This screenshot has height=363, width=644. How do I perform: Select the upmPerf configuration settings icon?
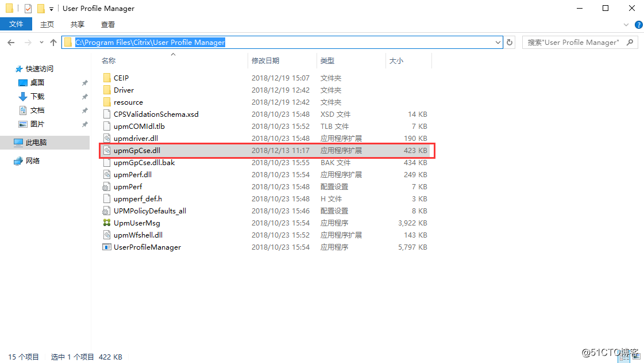click(106, 186)
